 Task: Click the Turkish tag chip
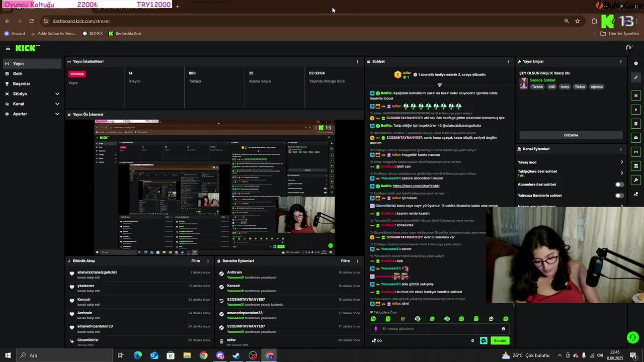537,87
